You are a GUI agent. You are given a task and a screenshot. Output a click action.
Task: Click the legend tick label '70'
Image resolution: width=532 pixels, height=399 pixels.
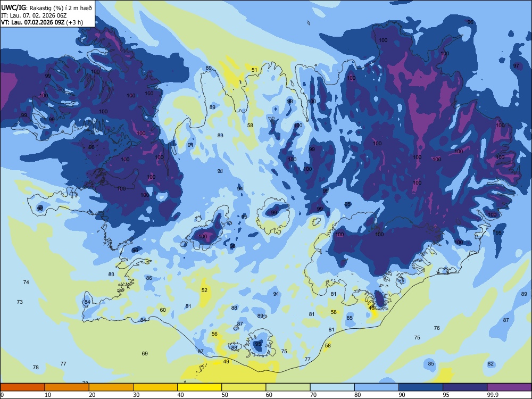(313, 395)
